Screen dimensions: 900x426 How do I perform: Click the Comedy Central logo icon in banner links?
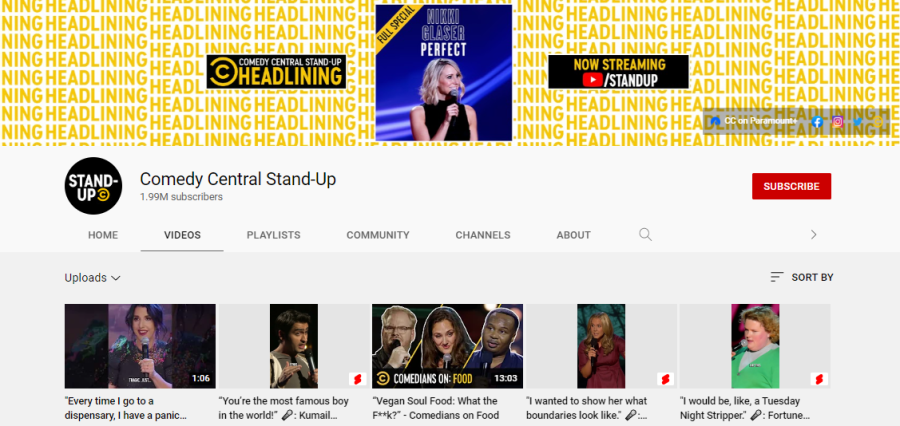click(x=878, y=121)
